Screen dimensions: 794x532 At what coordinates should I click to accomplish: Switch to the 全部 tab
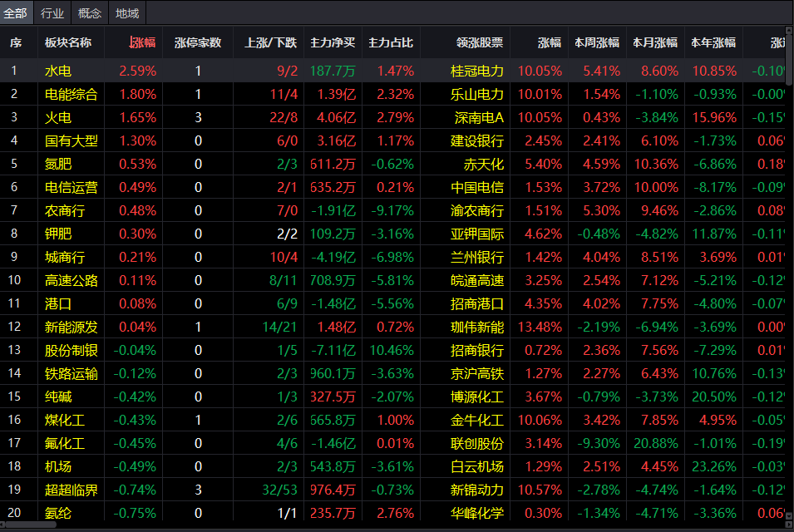pos(16,13)
